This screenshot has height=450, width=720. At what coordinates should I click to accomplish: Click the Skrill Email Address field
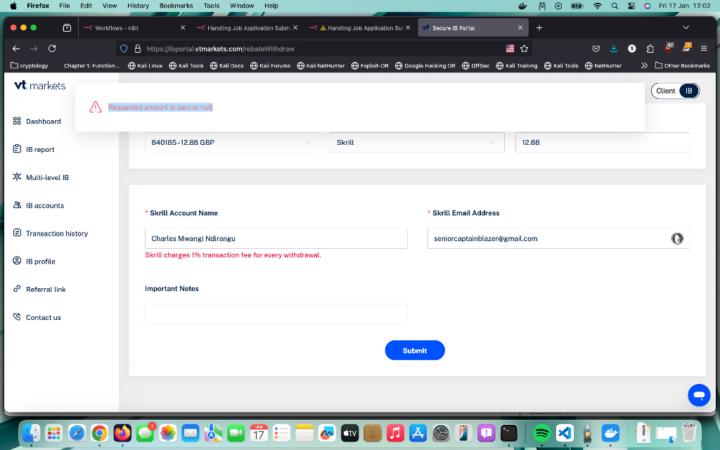(x=558, y=238)
